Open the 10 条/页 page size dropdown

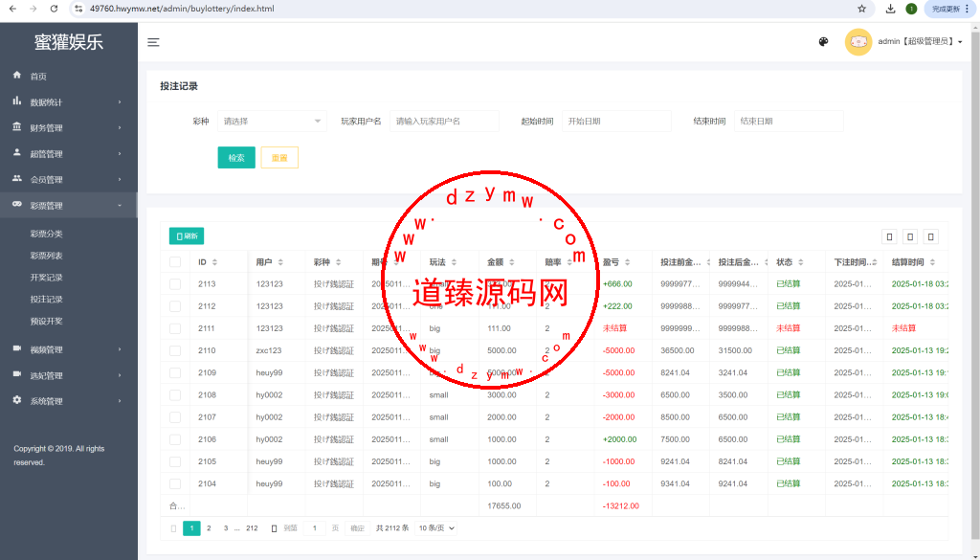[x=436, y=528]
